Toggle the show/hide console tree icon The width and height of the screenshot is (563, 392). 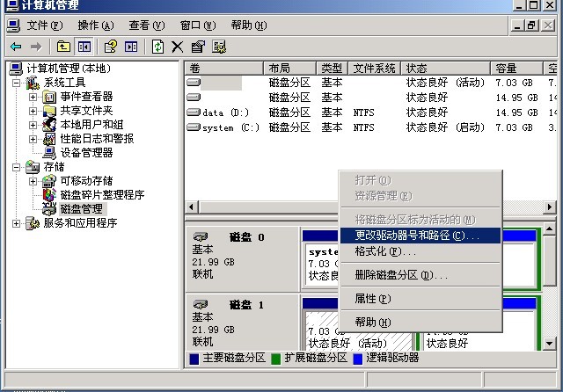click(x=84, y=47)
